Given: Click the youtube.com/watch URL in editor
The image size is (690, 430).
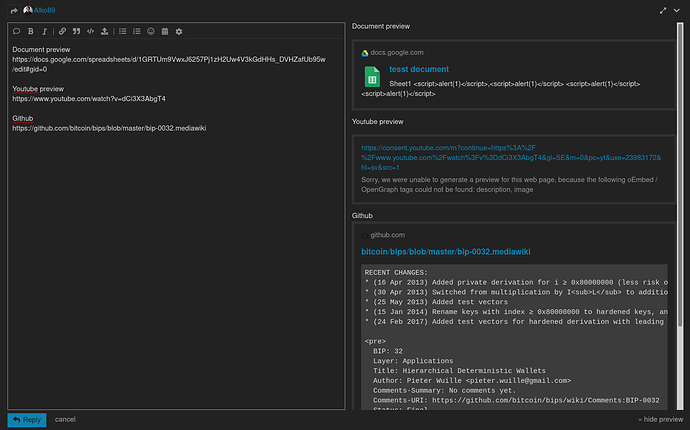Looking at the screenshot, I should click(x=89, y=99).
